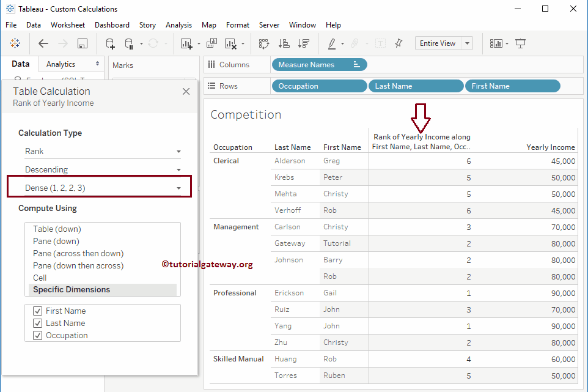Image resolution: width=588 pixels, height=392 pixels.
Task: Open the Descending order dropdown
Action: tap(103, 169)
